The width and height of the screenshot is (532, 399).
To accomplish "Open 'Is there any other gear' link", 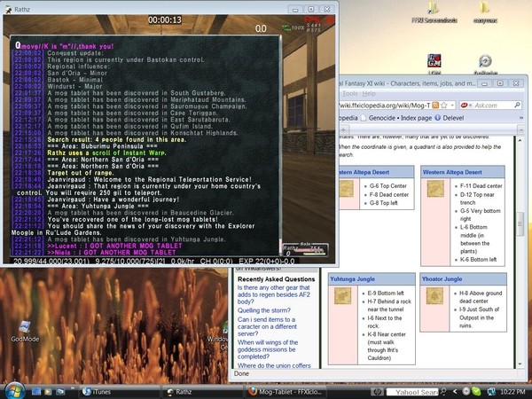I will (x=274, y=294).
